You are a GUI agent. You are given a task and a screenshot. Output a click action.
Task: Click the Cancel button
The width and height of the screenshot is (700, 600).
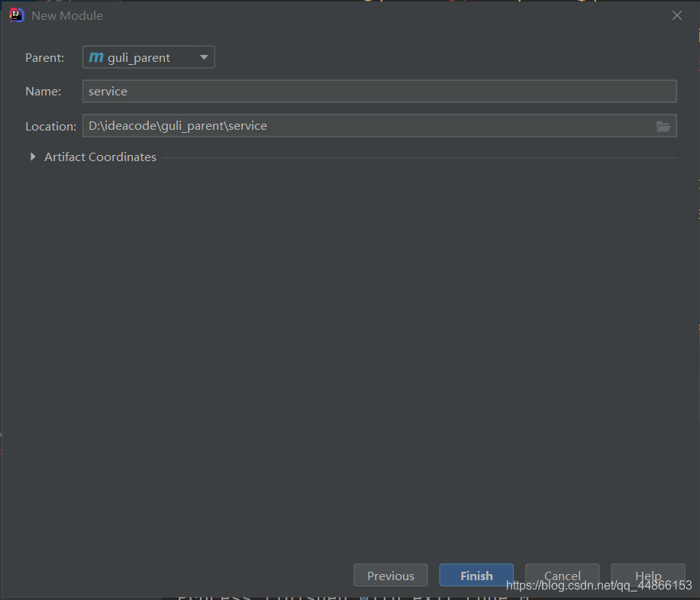point(562,576)
